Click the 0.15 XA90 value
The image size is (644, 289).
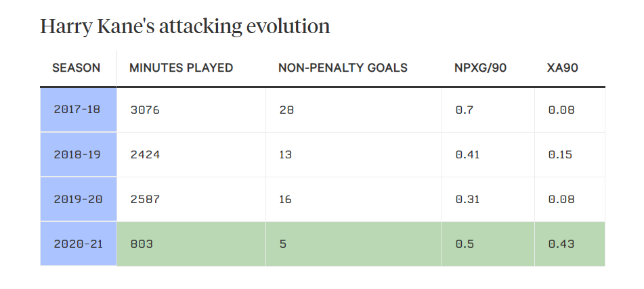(561, 154)
